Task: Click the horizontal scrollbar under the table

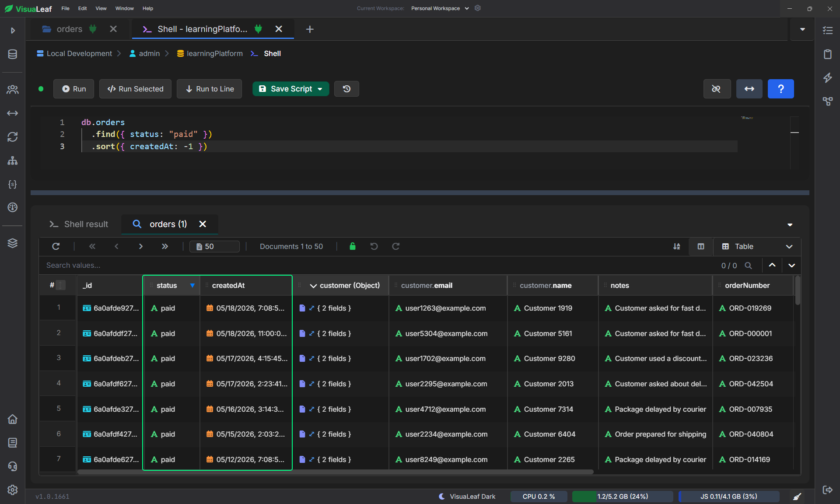Action: tap(336, 472)
